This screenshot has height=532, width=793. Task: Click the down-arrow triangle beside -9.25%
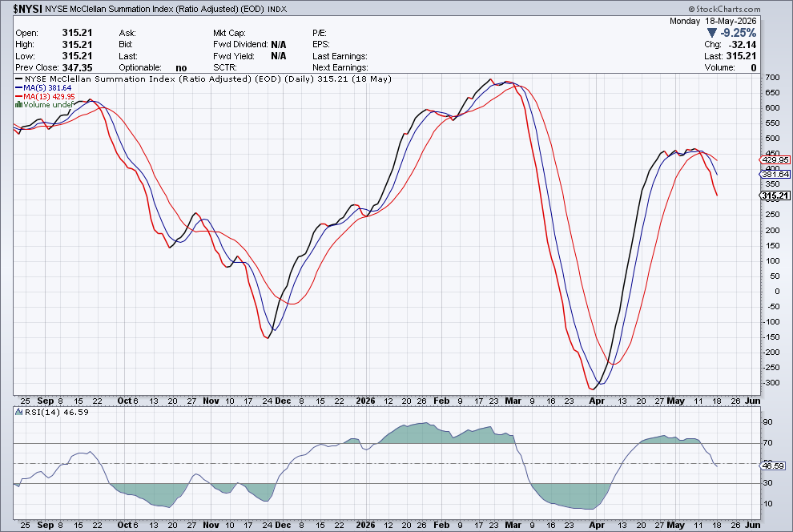click(711, 33)
